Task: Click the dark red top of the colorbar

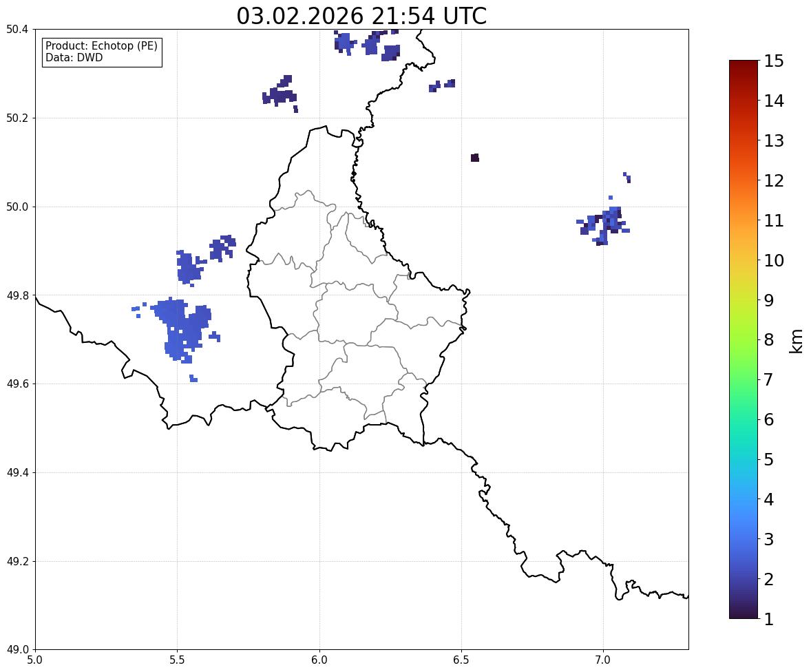Action: pos(744,64)
